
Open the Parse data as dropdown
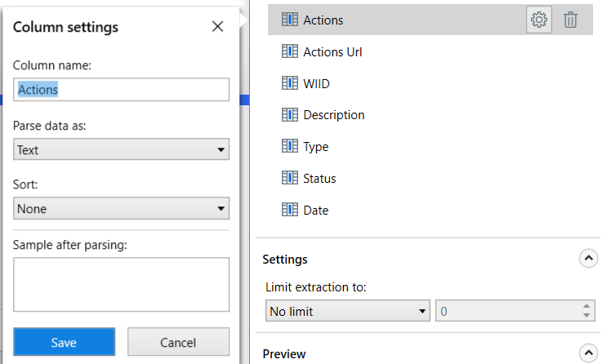click(122, 149)
